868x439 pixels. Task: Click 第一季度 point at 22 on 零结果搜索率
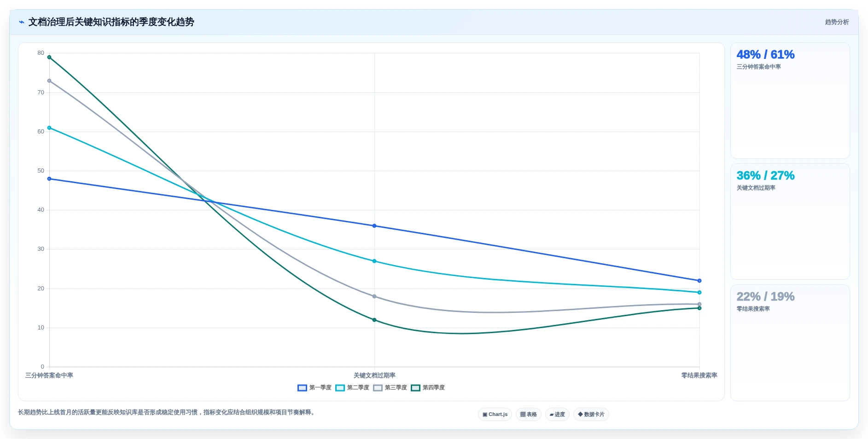699,281
